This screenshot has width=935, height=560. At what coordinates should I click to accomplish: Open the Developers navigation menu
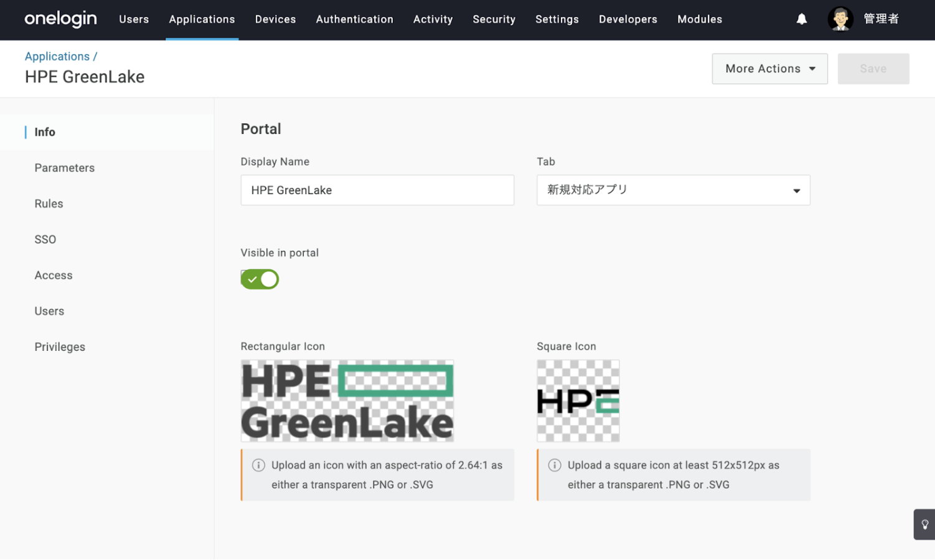pyautogui.click(x=627, y=19)
